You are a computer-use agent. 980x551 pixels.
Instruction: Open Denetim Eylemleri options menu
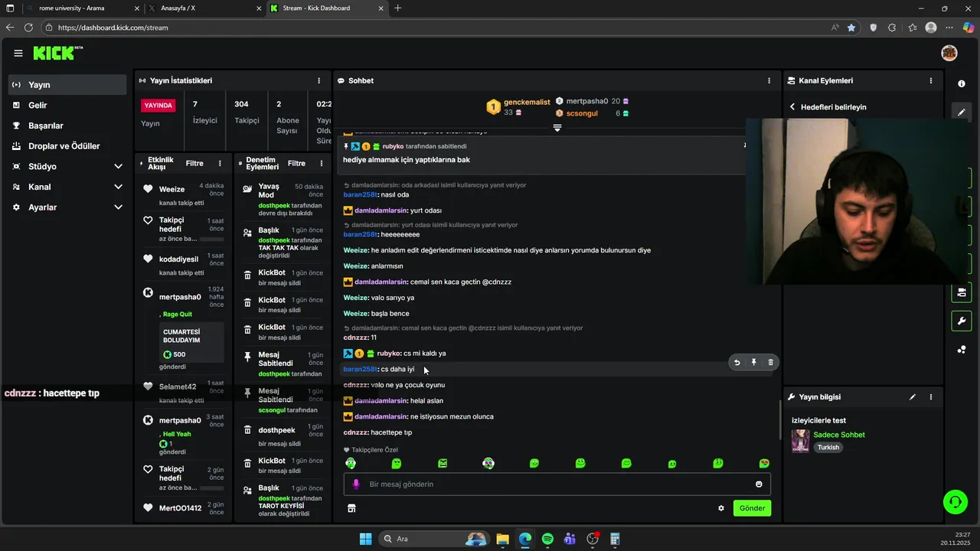click(x=322, y=163)
